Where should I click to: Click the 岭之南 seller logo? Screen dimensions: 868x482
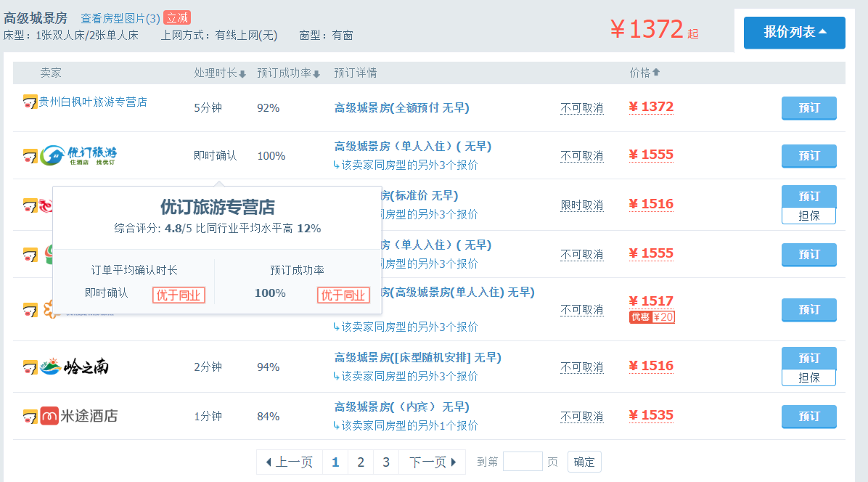(75, 367)
